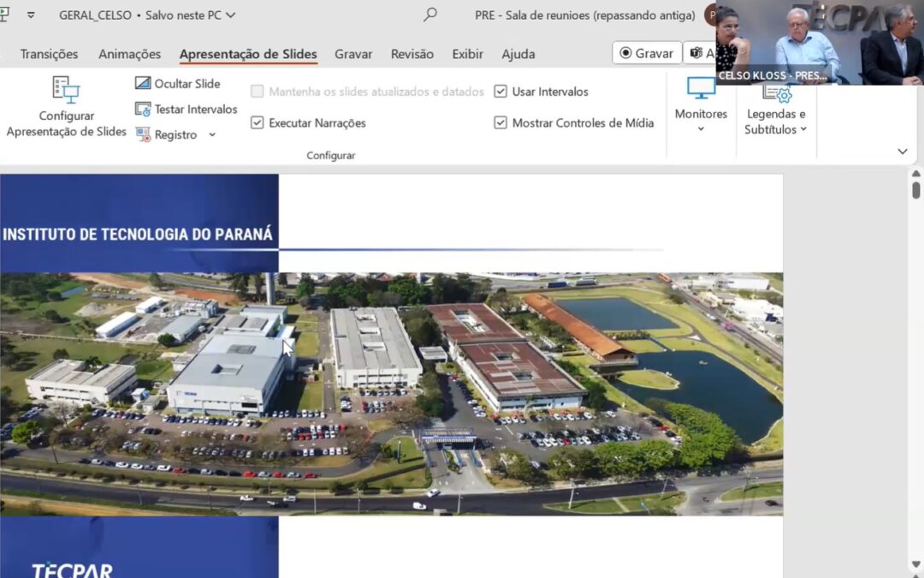Toggle Mostrar Controles de Mídia checkbox
The image size is (924, 578).
pos(500,122)
